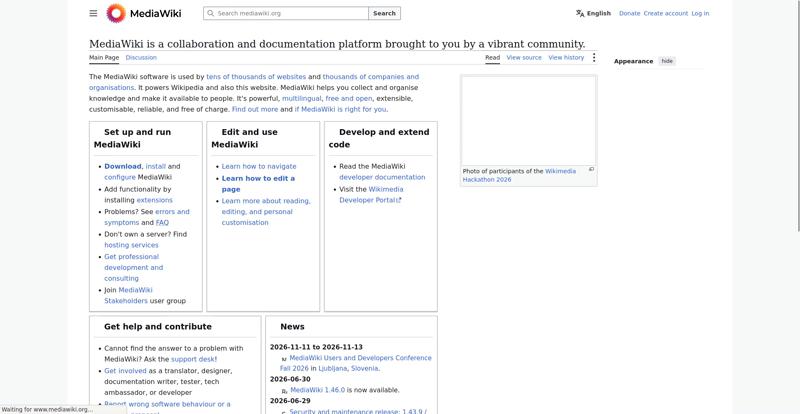Open hosting services link
Viewport: 800px width, 414px height.
click(x=131, y=245)
